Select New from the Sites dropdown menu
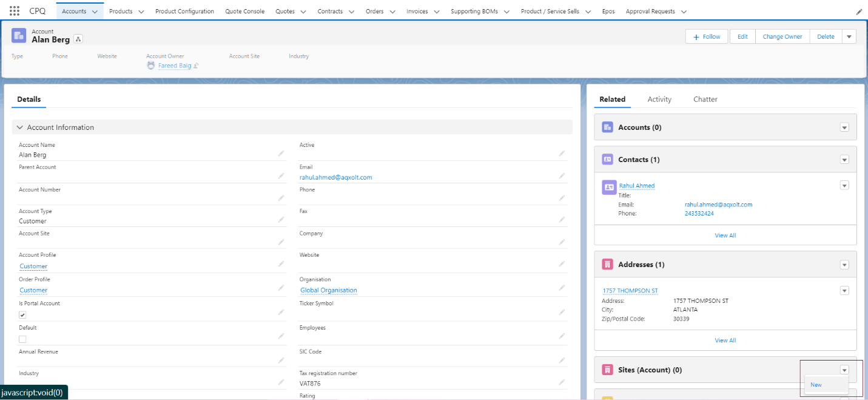This screenshot has width=868, height=400. click(x=815, y=384)
